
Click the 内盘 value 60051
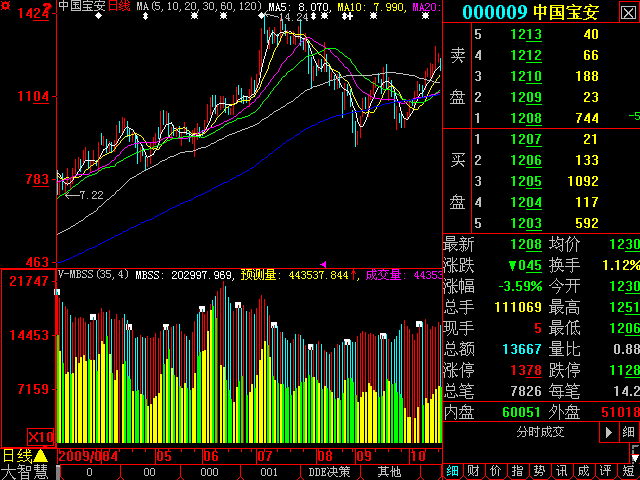point(522,412)
